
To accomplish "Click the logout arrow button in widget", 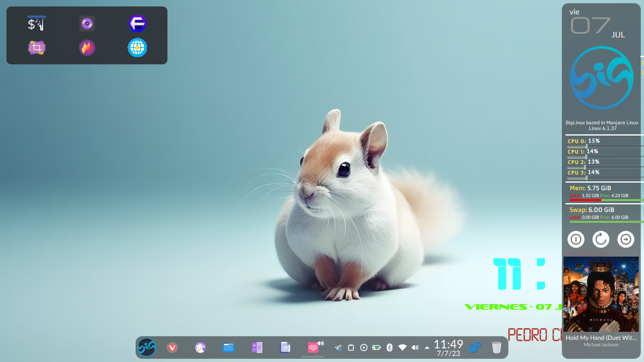I will click(x=626, y=239).
